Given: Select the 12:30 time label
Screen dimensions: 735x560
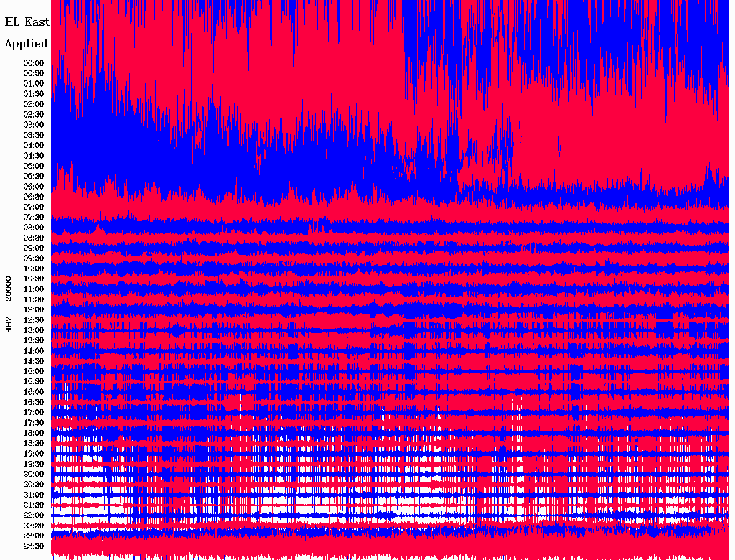Looking at the screenshot, I should coord(34,320).
